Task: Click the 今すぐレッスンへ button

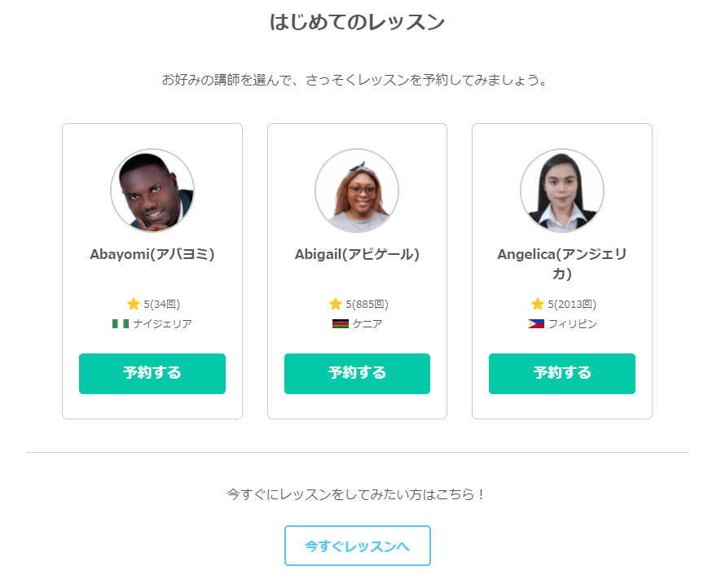Action: pos(358,546)
